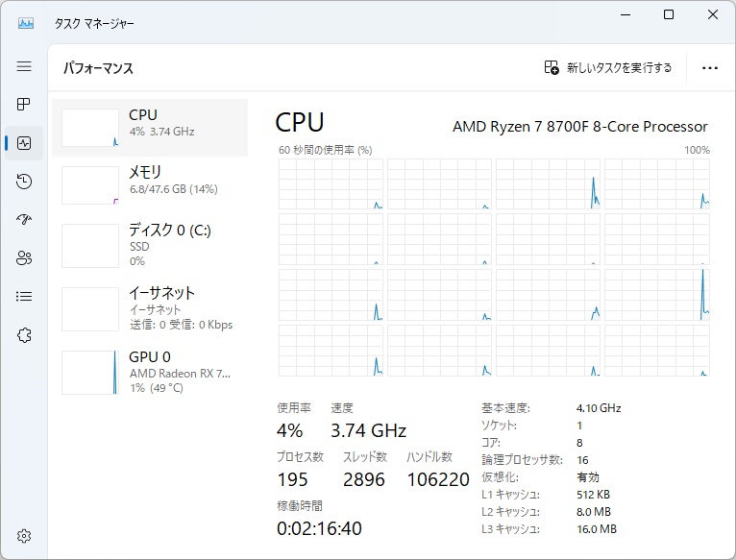Open Task Manager settings gear
This screenshot has height=560, width=736.
pyautogui.click(x=24, y=535)
